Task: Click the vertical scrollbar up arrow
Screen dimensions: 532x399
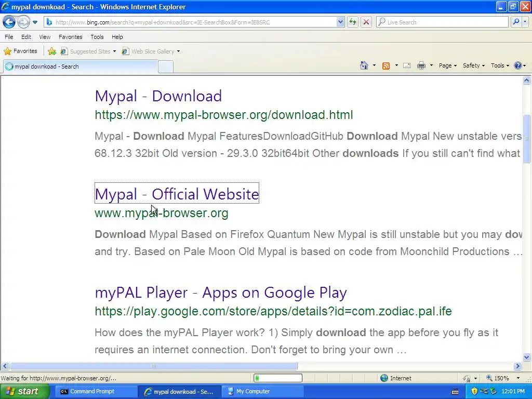Action: click(x=527, y=81)
